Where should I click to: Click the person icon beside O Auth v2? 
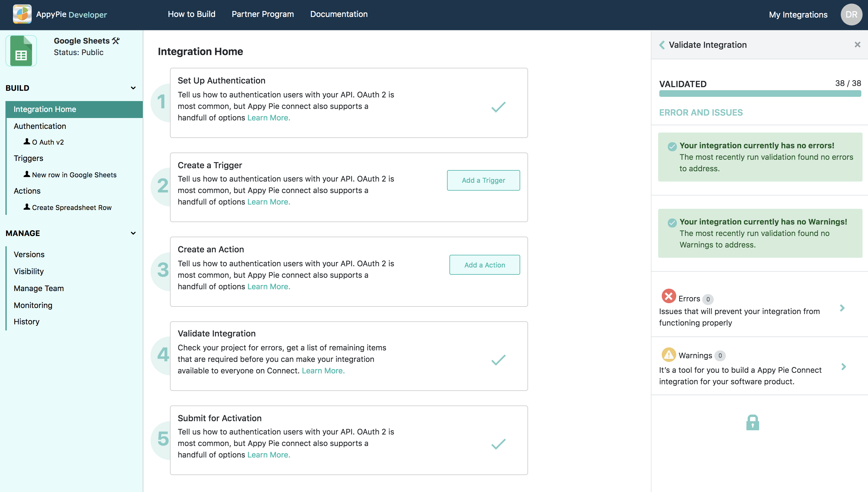click(27, 141)
